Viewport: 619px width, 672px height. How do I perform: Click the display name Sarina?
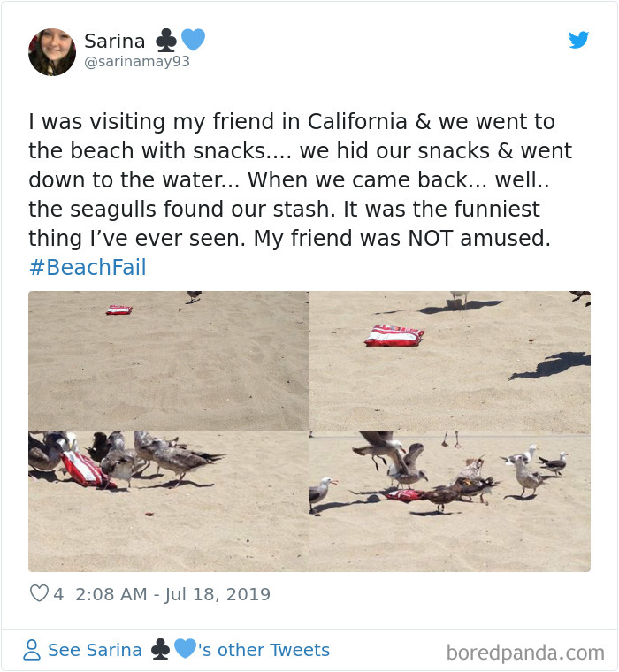(x=113, y=41)
